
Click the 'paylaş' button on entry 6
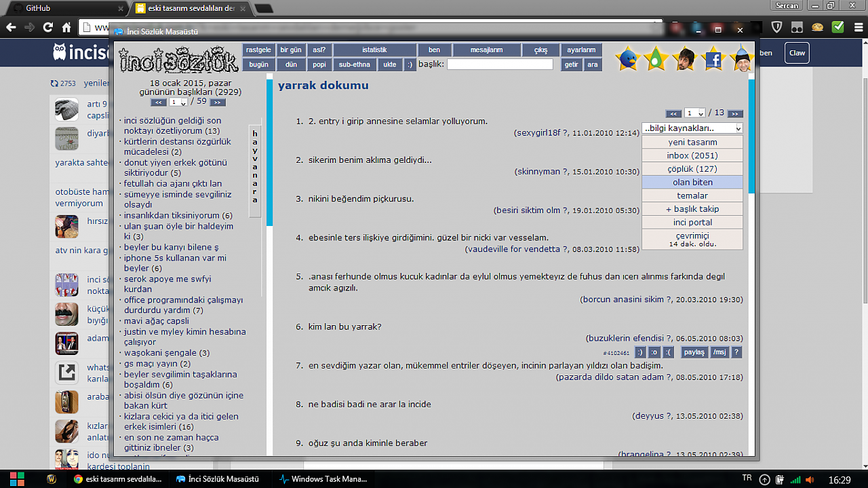point(694,352)
